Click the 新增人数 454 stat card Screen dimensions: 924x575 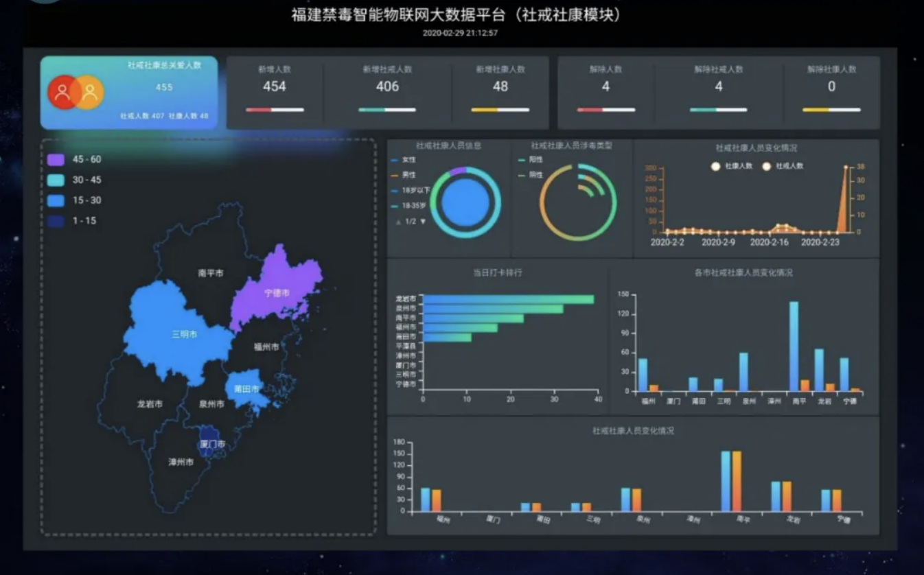coord(275,92)
